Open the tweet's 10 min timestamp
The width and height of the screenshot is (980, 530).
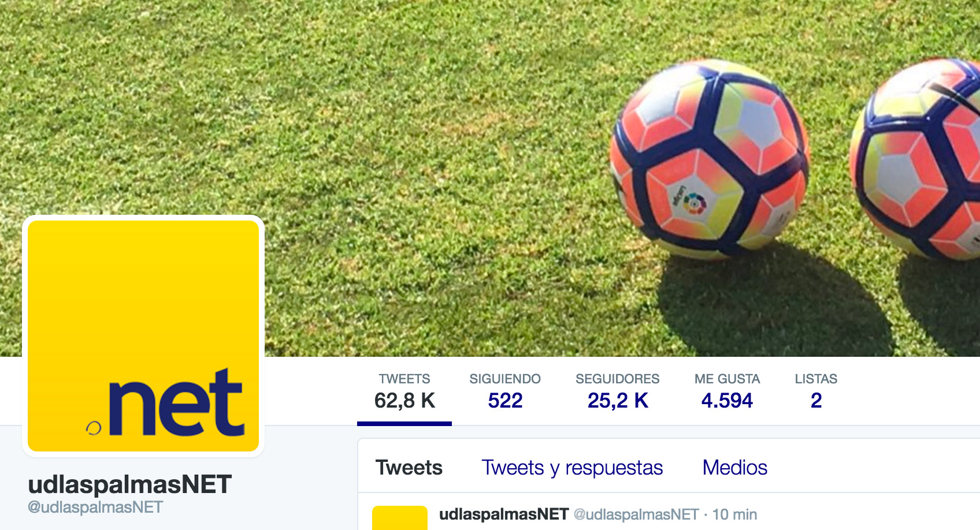point(734,514)
